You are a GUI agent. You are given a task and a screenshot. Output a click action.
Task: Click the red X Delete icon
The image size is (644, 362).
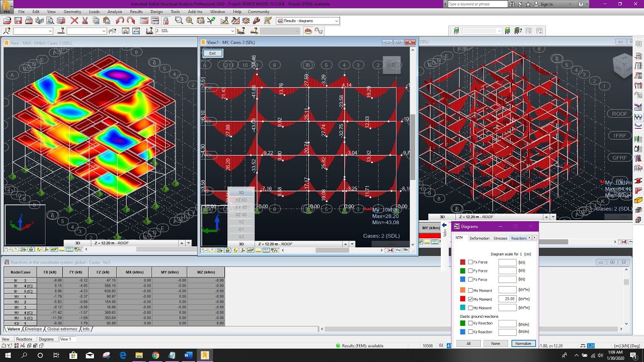(74, 21)
